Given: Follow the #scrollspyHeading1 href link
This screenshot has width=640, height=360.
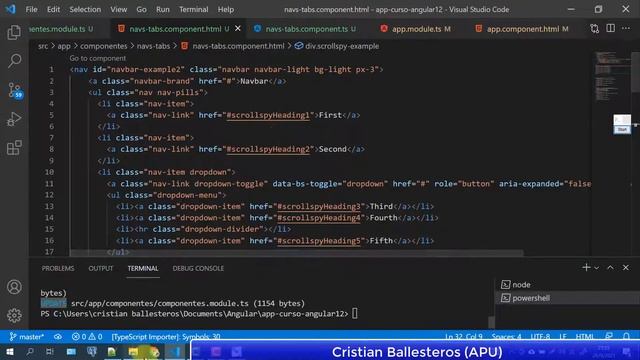Looking at the screenshot, I should (x=268, y=115).
